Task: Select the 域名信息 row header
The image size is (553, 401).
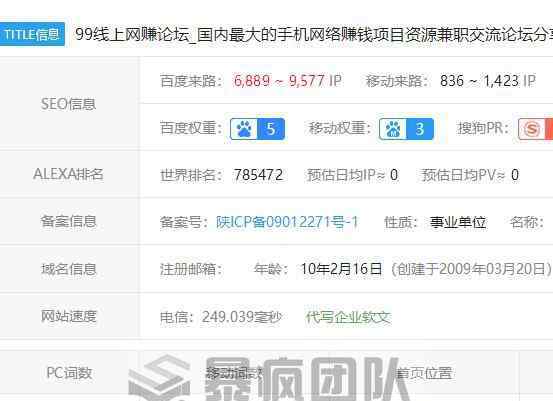Action: tap(69, 269)
